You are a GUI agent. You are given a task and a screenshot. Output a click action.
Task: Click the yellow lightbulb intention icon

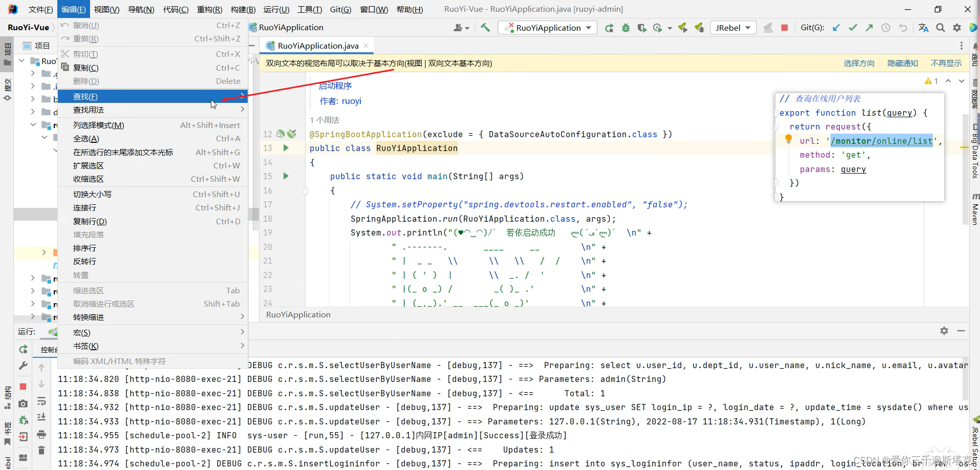coord(789,139)
